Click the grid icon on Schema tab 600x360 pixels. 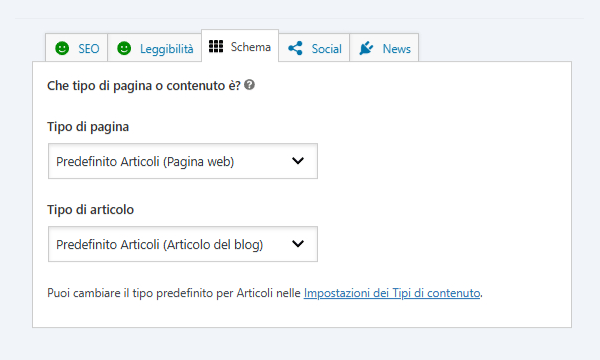tap(216, 46)
